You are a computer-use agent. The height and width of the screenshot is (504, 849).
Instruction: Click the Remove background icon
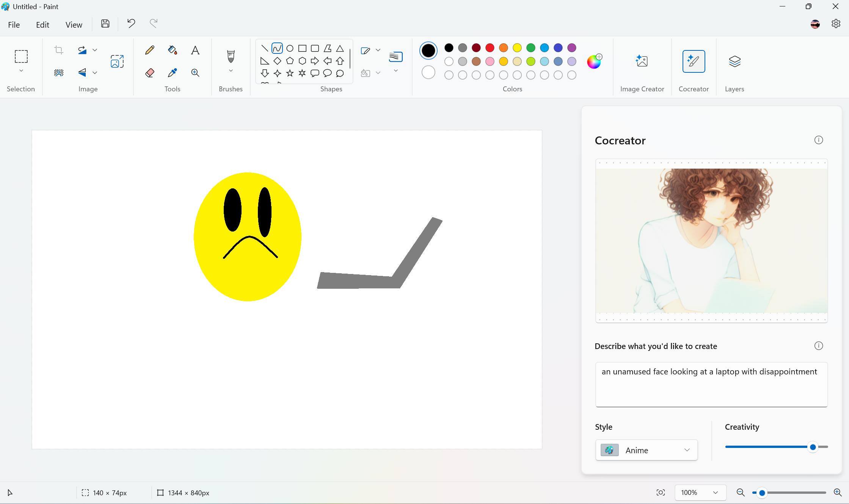point(58,73)
